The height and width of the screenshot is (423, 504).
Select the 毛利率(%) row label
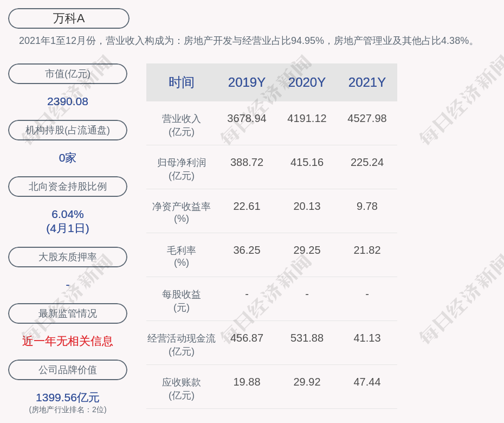[x=182, y=257]
